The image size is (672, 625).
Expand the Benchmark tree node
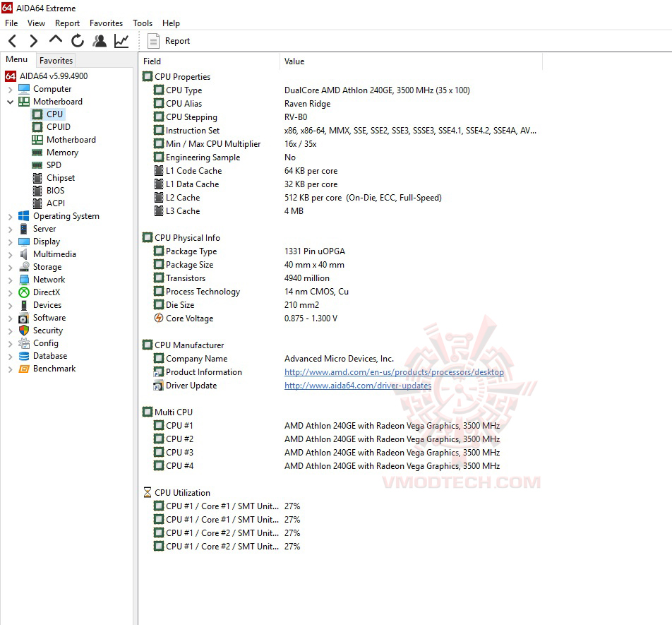click(11, 369)
